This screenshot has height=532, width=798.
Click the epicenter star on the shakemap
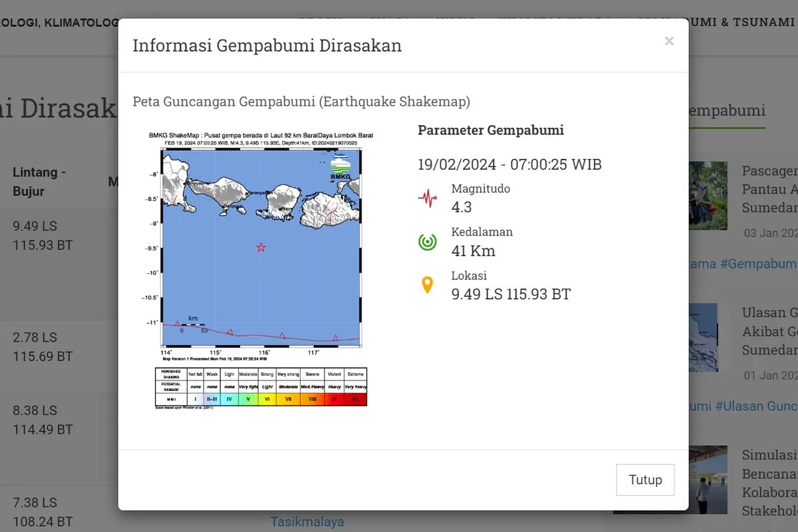pos(261,247)
